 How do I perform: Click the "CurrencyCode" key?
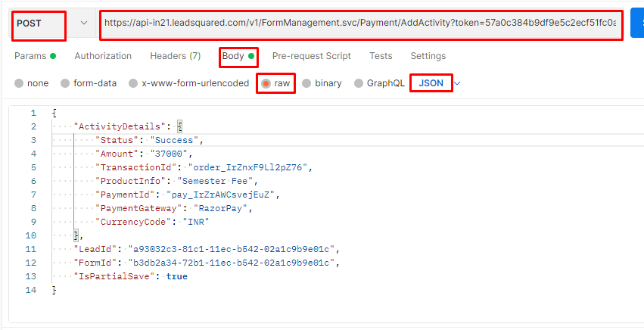(133, 222)
